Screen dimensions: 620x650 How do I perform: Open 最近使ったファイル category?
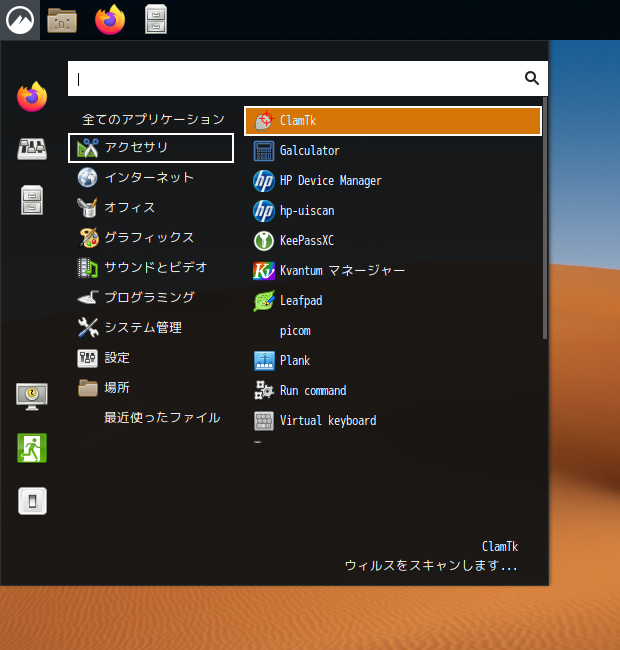coord(152,417)
